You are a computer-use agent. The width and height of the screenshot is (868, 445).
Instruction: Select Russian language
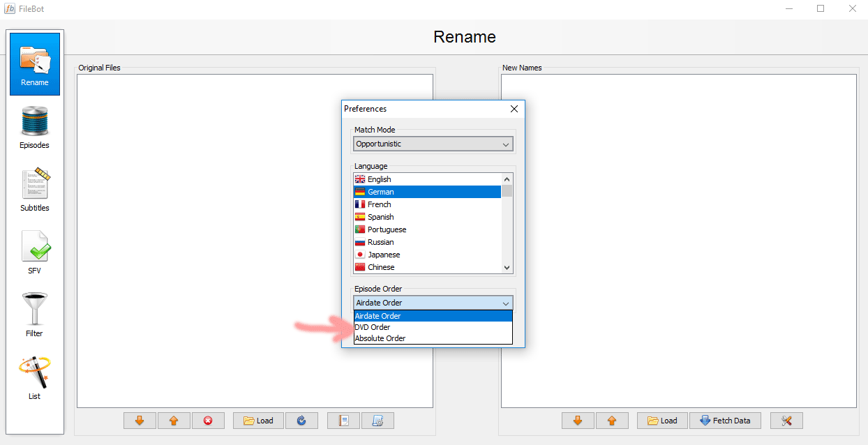coord(427,242)
